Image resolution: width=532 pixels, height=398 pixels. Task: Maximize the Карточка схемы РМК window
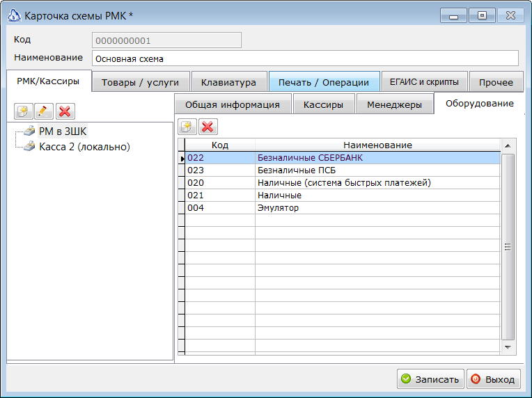[x=482, y=16]
